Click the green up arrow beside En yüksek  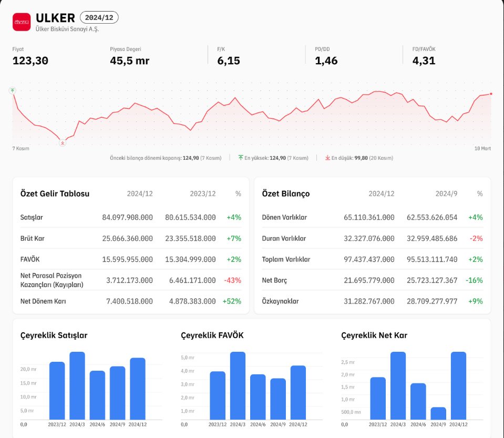click(241, 158)
